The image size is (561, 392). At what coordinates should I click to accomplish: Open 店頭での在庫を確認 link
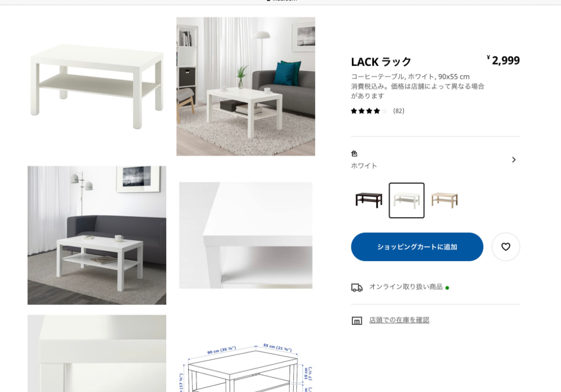click(399, 320)
